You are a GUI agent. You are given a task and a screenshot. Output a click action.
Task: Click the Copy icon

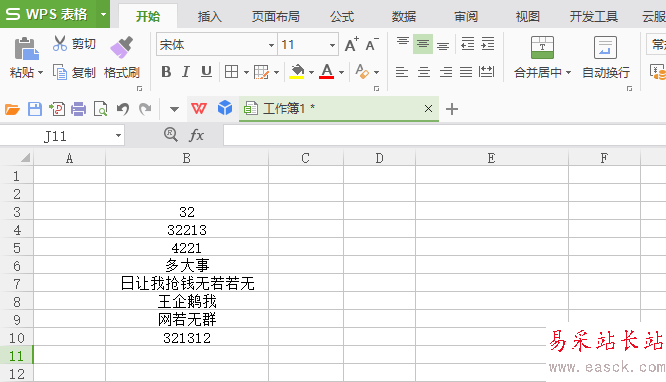pos(60,72)
